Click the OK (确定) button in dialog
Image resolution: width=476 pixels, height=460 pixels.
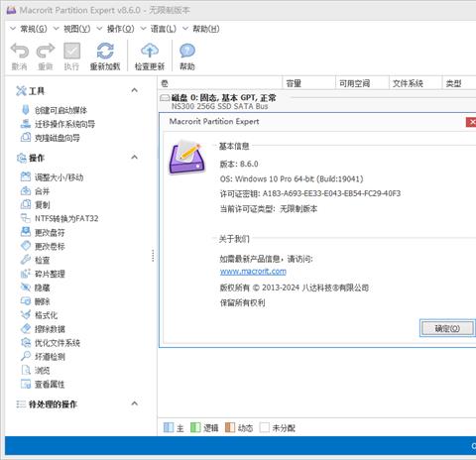[x=447, y=328]
